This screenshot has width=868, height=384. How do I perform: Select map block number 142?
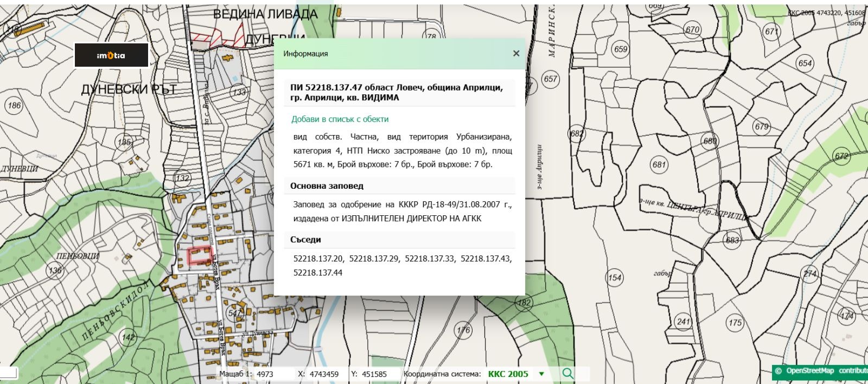128,337
